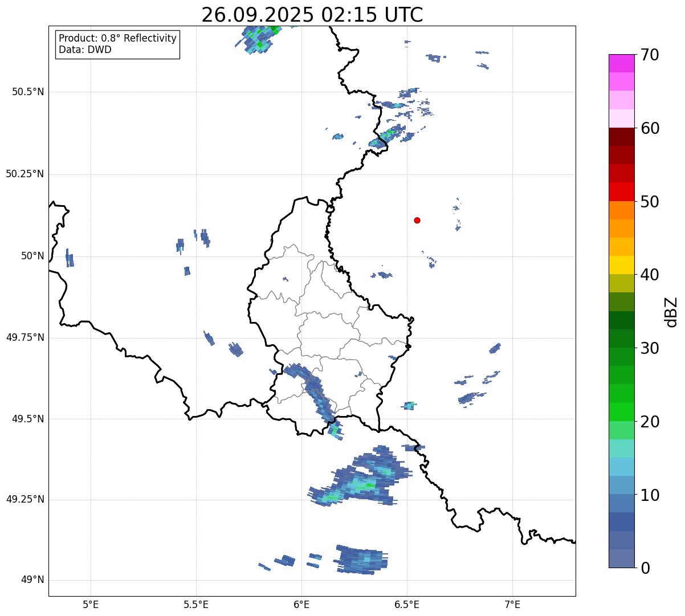
Task: Click the 50.5°N latitude label
Action: [x=28, y=92]
